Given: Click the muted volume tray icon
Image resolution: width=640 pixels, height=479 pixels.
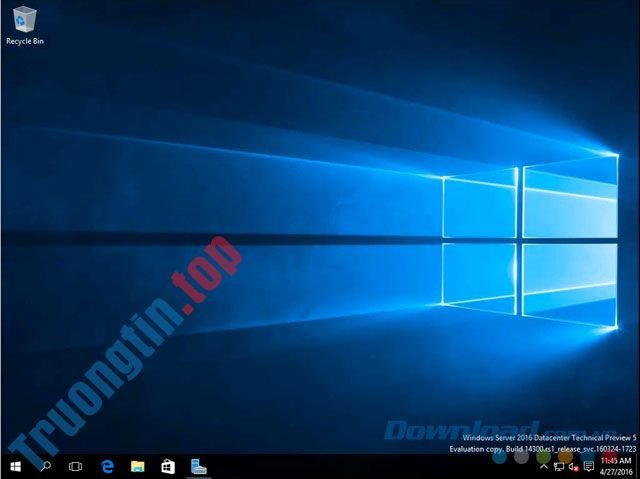Looking at the screenshot, I should pos(573,466).
